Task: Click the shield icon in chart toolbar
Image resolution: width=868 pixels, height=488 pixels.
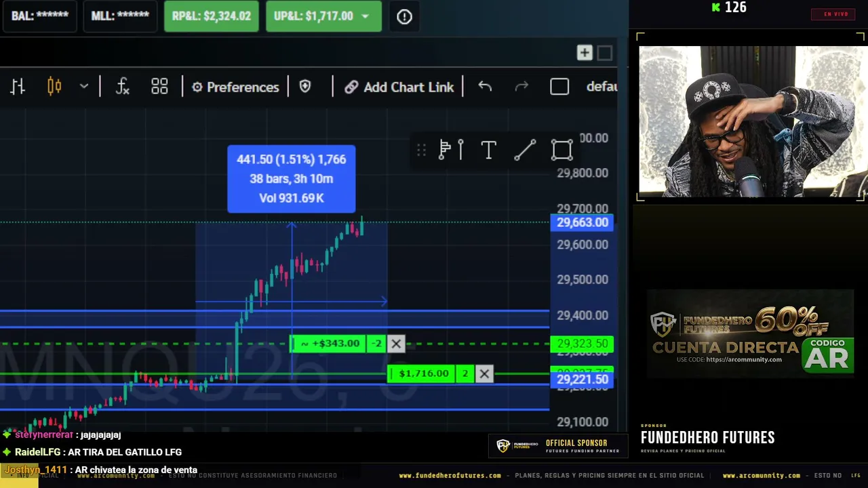Action: tap(305, 87)
